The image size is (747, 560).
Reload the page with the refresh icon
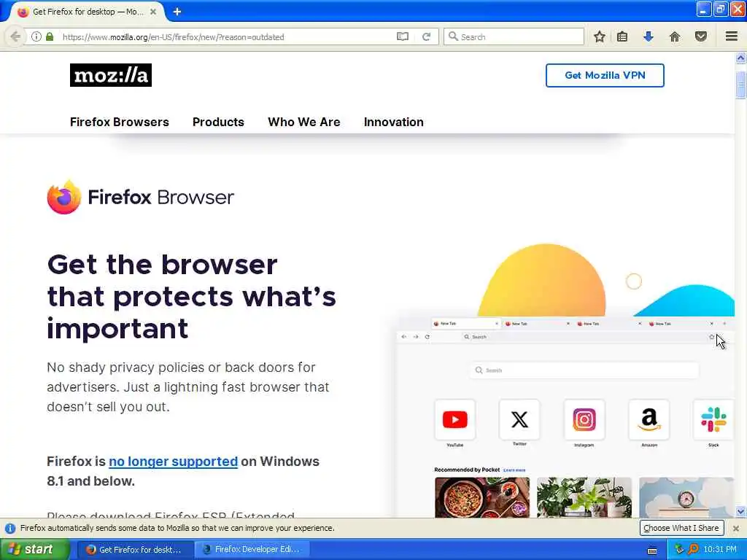pos(426,36)
